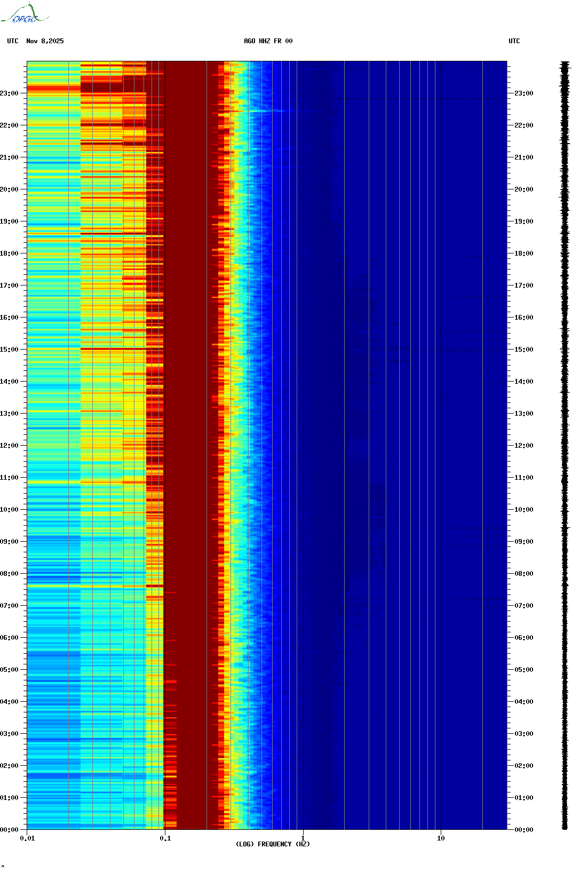Click the right-axis 22:00 time label
Image resolution: width=588 pixels, height=872 pixels.
click(524, 125)
